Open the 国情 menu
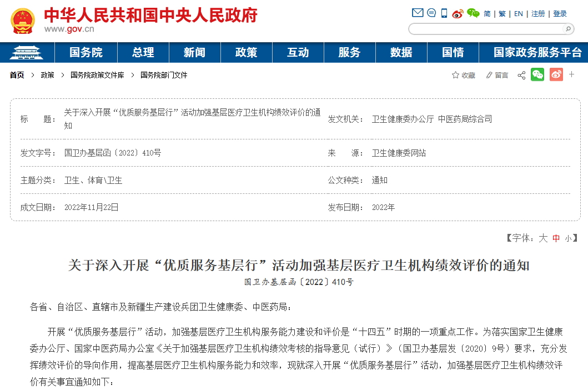This screenshot has height=390, width=588. pos(453,53)
